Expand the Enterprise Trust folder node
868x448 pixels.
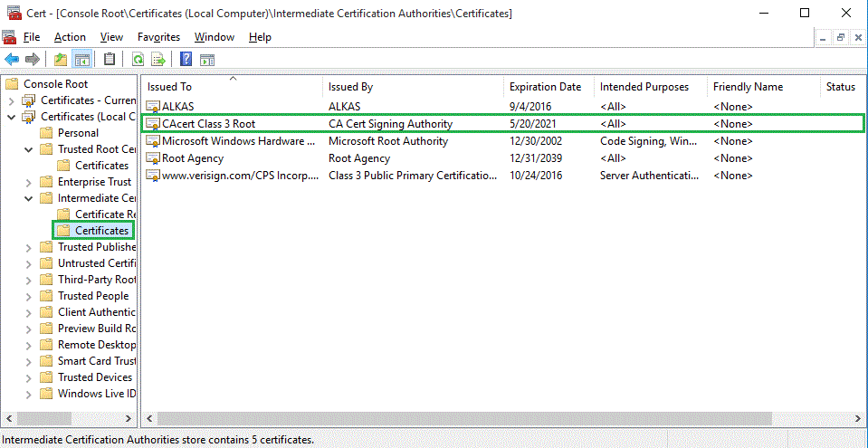coord(29,182)
